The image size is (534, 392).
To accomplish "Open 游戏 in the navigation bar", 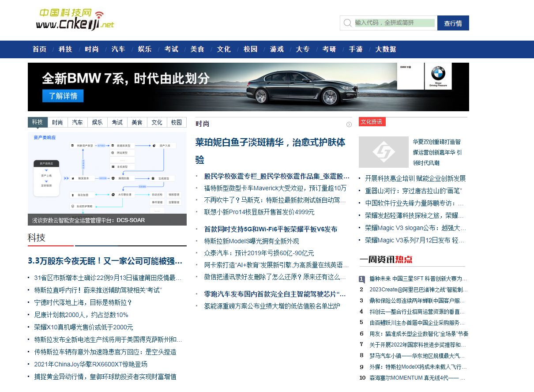I will click(277, 49).
